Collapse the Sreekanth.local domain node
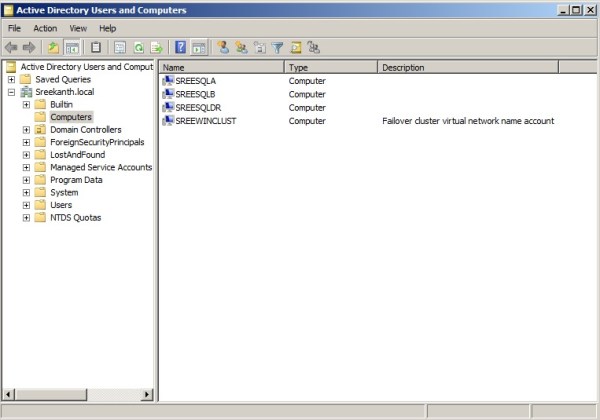The width and height of the screenshot is (600, 420). point(11,92)
